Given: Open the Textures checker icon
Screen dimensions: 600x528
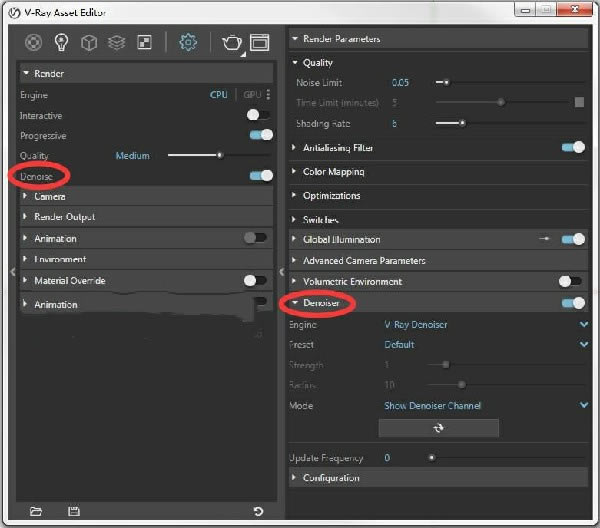Looking at the screenshot, I should pos(144,42).
